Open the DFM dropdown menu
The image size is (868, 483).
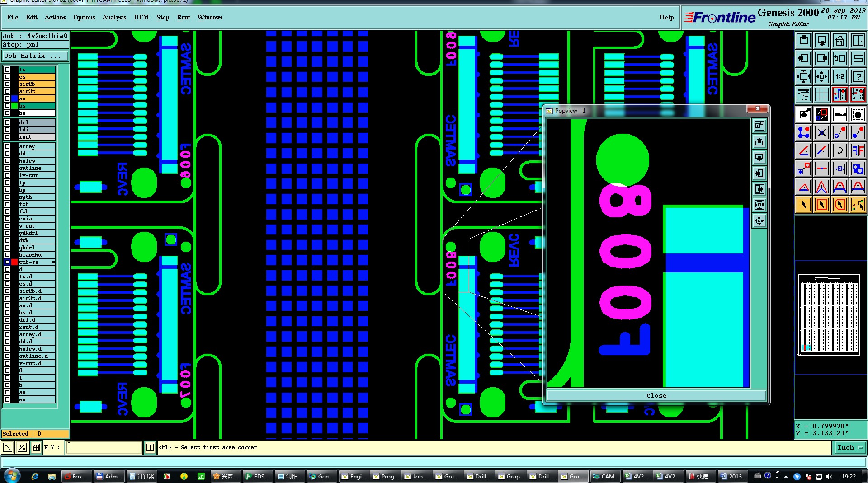coord(141,17)
